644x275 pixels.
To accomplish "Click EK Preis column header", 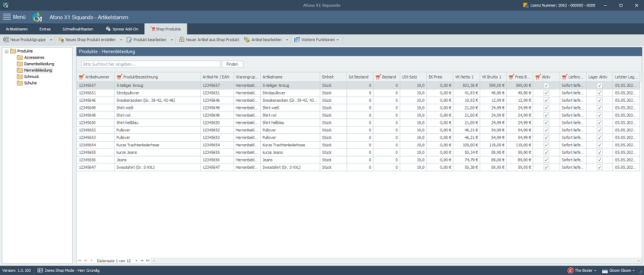I will point(439,77).
